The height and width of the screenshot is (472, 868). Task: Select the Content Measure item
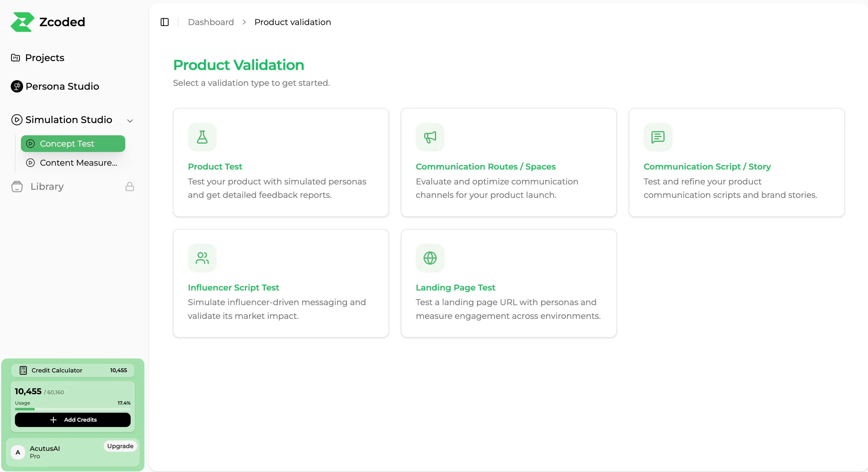click(73, 163)
